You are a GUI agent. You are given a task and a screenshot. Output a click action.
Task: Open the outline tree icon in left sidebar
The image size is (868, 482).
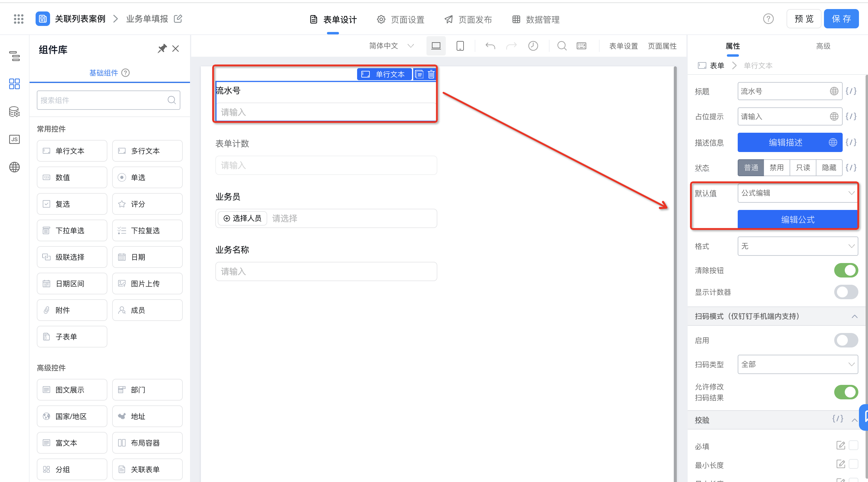(x=14, y=56)
